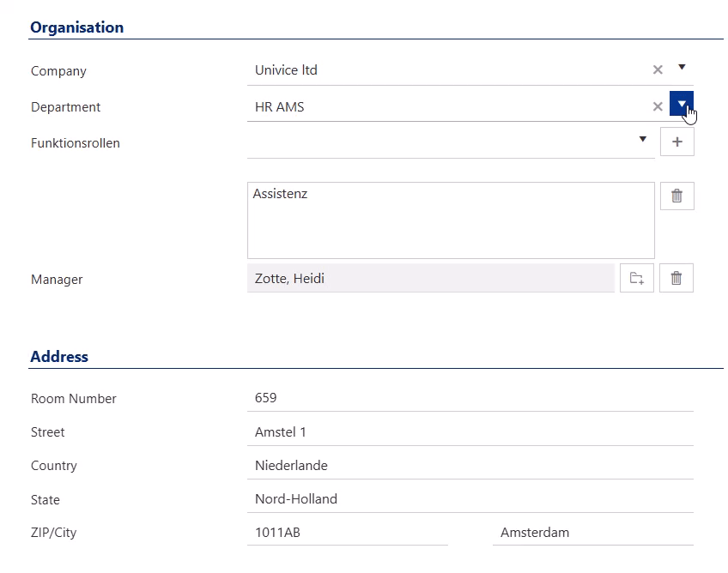Click the folder-add icon next to Manager

(637, 277)
